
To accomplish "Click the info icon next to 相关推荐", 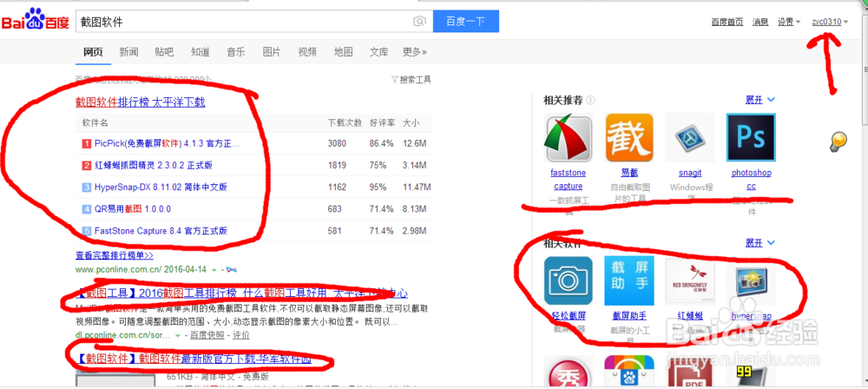I will click(590, 101).
